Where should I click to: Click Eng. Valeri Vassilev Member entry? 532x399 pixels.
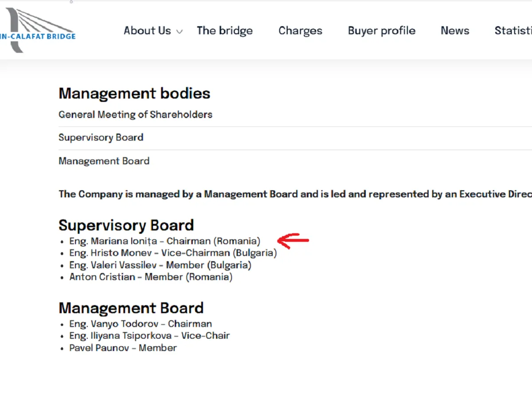coord(160,265)
